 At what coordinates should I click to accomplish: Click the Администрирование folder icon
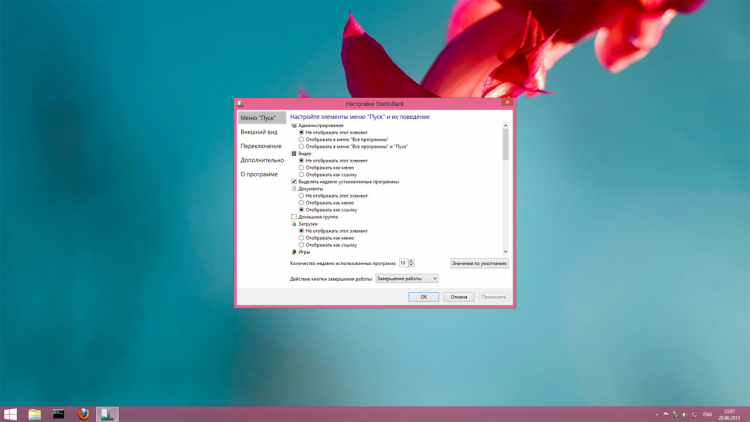pyautogui.click(x=294, y=125)
